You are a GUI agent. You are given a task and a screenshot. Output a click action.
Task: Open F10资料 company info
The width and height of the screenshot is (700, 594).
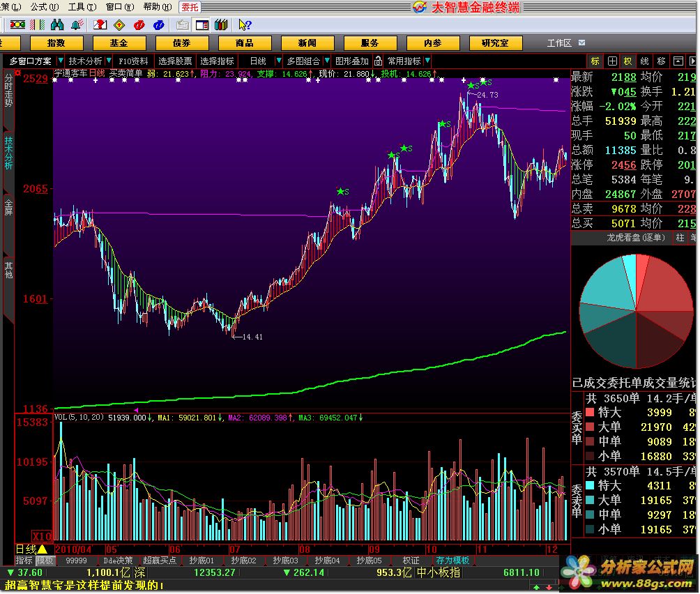pyautogui.click(x=133, y=61)
